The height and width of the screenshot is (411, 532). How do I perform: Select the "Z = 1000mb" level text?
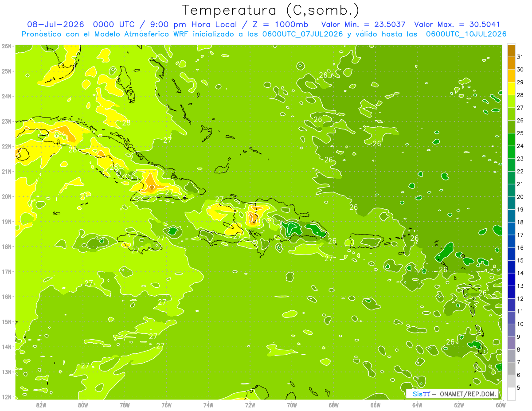[278, 24]
